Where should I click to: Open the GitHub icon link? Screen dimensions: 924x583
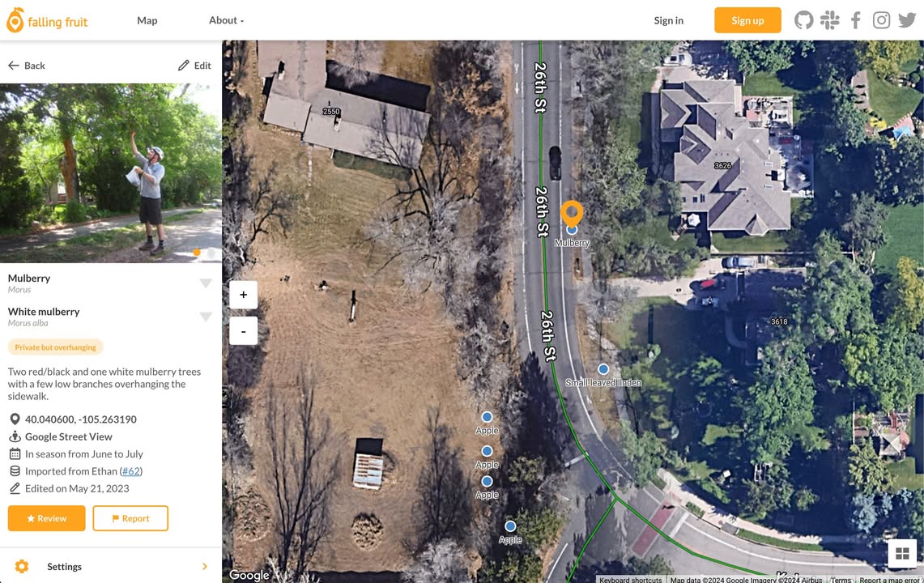(x=804, y=20)
